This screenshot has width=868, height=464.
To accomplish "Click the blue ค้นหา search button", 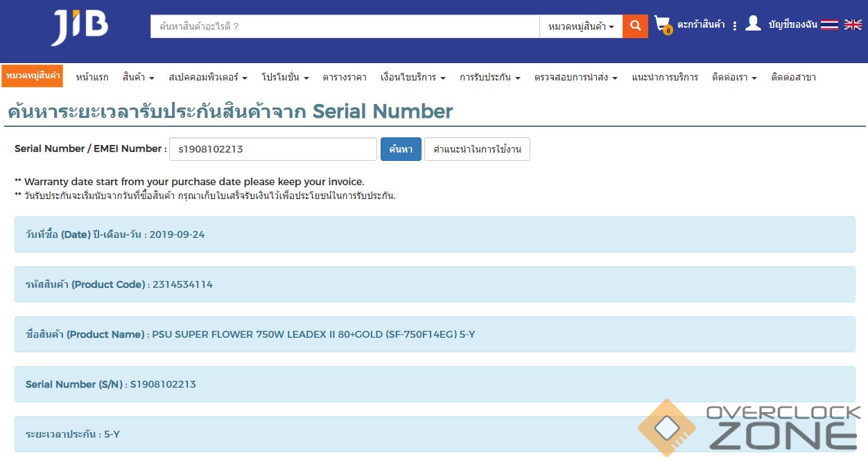I will [401, 149].
